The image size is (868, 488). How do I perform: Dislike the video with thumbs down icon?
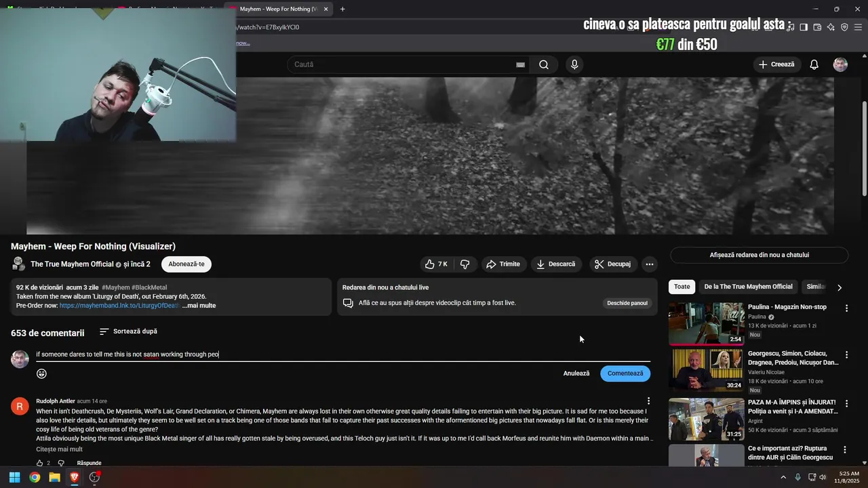point(465,264)
